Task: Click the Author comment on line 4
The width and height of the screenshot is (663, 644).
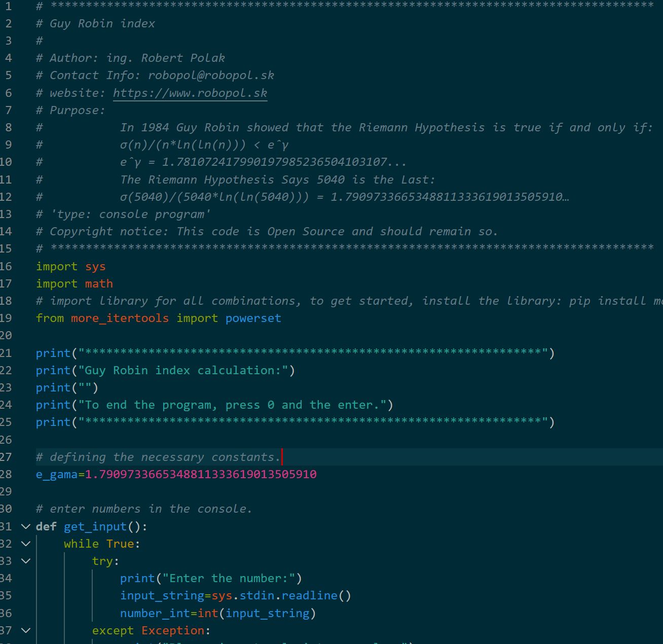Action: [x=129, y=58]
